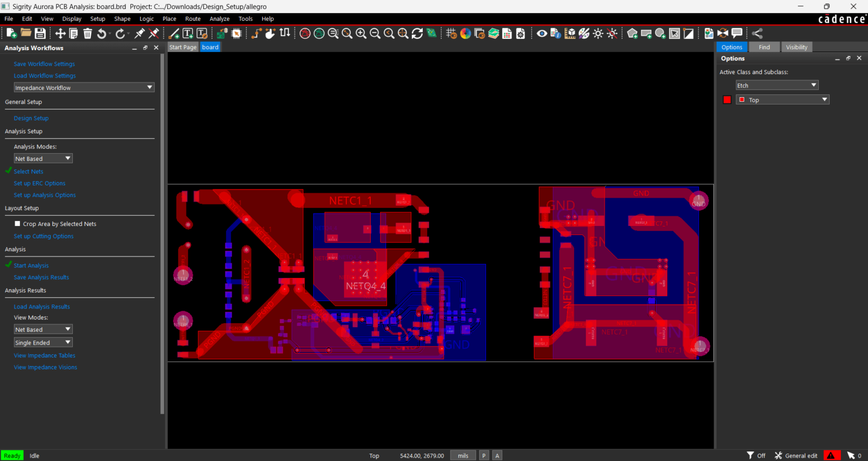The height and width of the screenshot is (461, 868).
Task: Click the visibility eye toolbar icon
Action: tap(541, 33)
